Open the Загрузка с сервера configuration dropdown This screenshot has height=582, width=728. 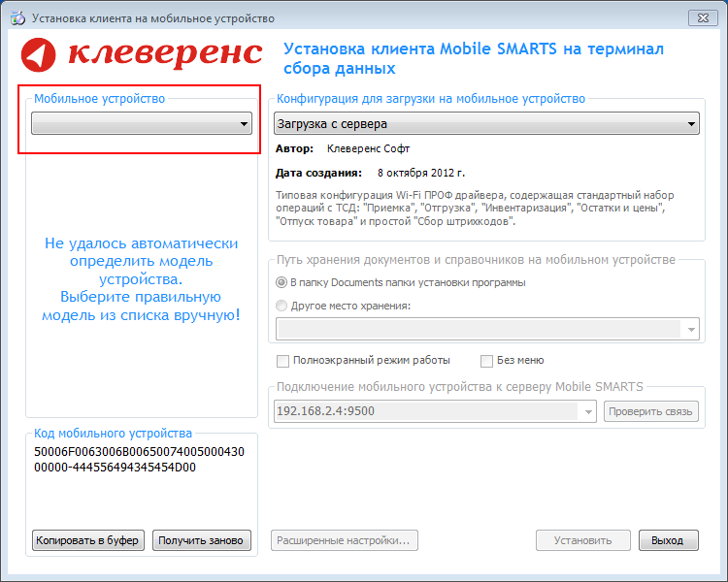(486, 123)
